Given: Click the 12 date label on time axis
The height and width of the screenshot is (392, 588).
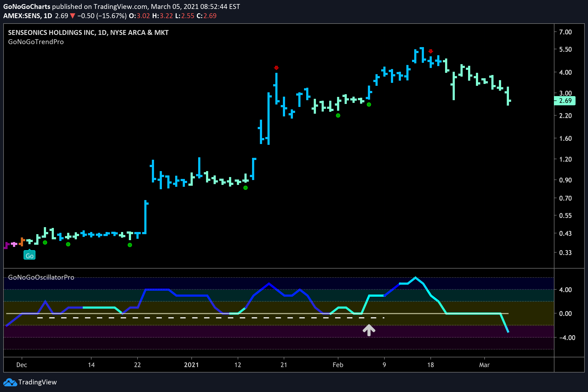Looking at the screenshot, I should pyautogui.click(x=238, y=365).
